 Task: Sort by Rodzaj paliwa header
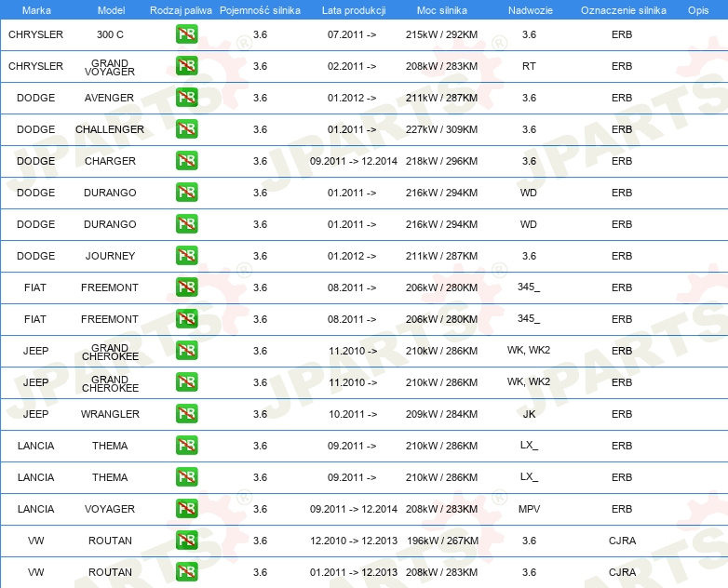(181, 10)
